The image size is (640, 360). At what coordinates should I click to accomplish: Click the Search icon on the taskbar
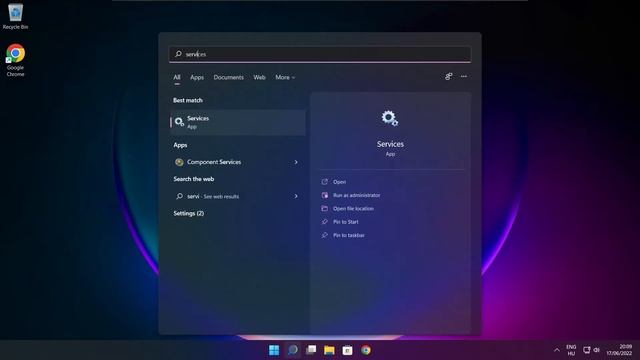293,350
